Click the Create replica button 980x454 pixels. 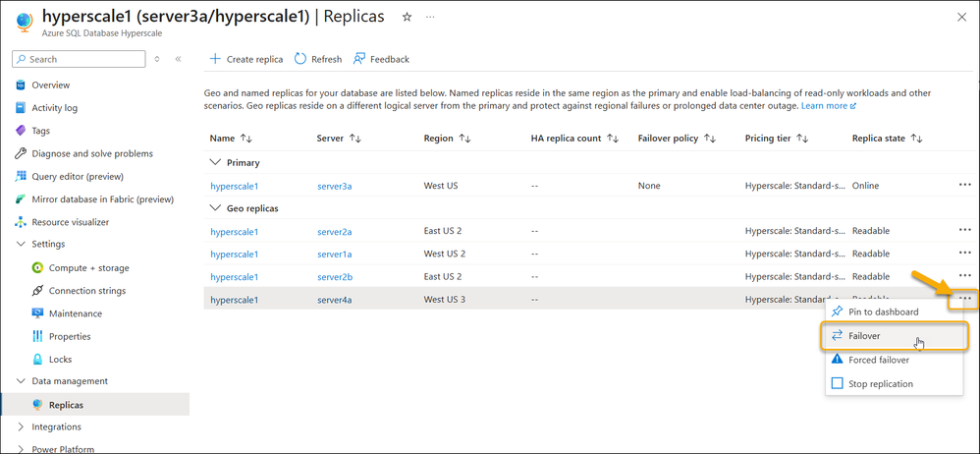pyautogui.click(x=245, y=59)
